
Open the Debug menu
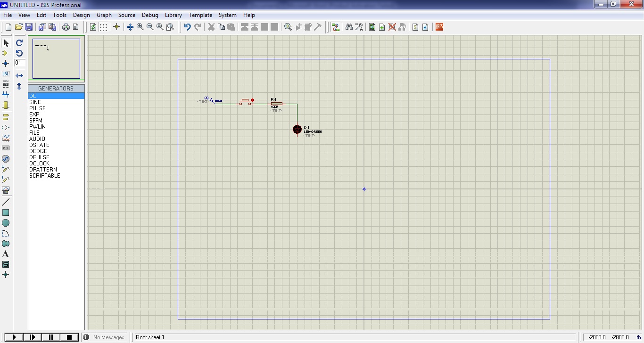coord(150,15)
